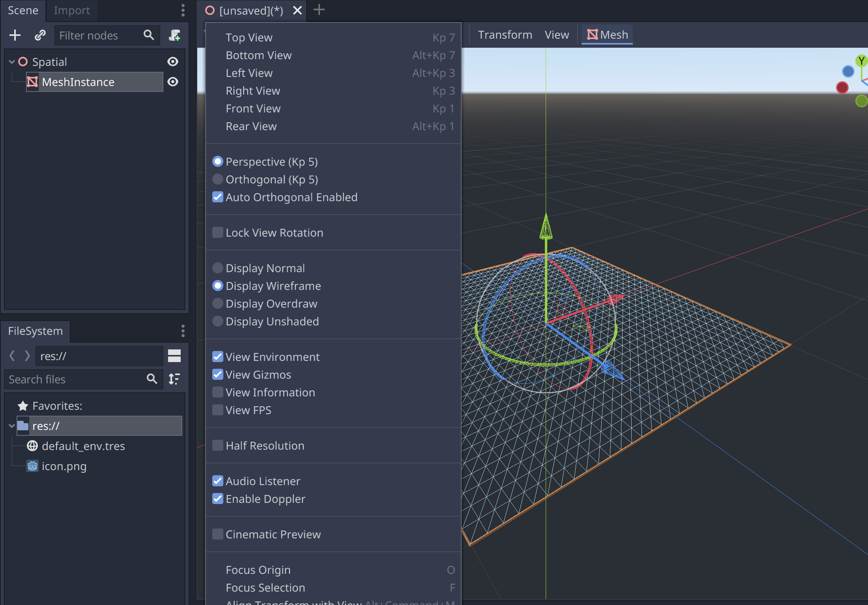Attach a new script via the script icon
This screenshot has width=868, height=605.
[x=175, y=35]
